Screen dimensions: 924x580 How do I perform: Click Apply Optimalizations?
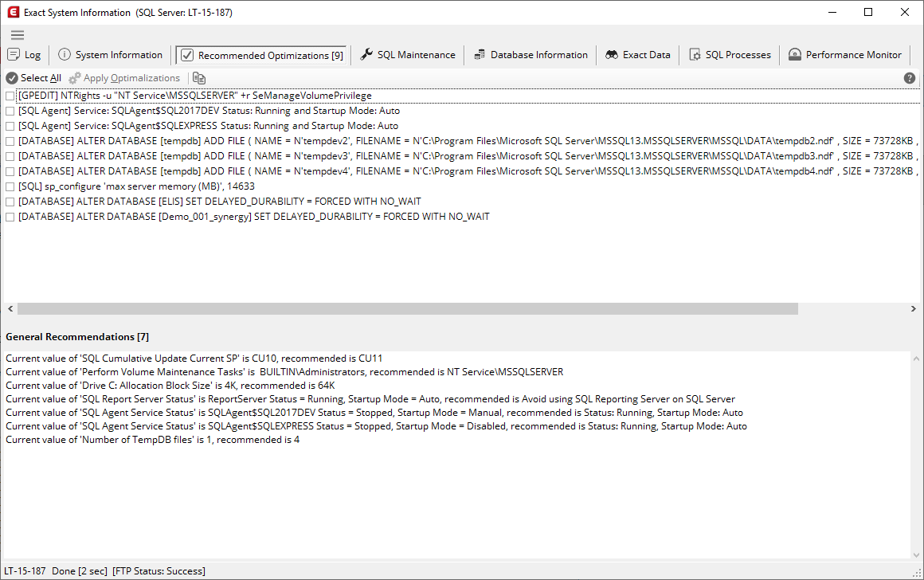(124, 77)
